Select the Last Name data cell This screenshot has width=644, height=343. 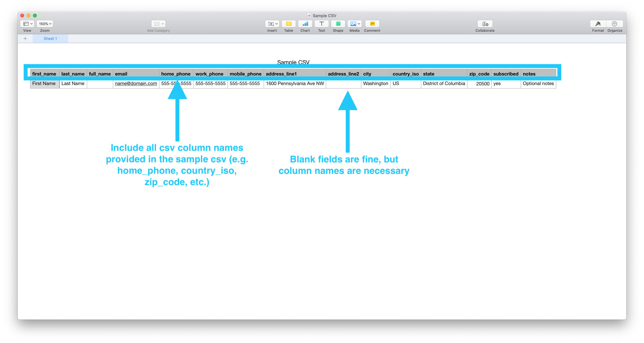click(73, 83)
